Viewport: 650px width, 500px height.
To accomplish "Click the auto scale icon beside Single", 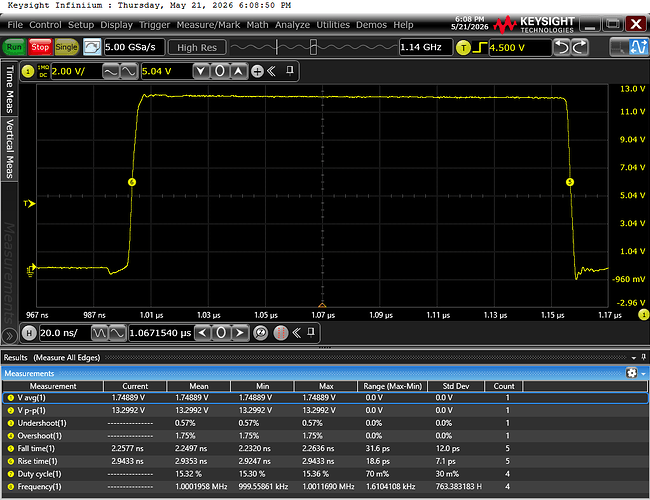I will [92, 47].
